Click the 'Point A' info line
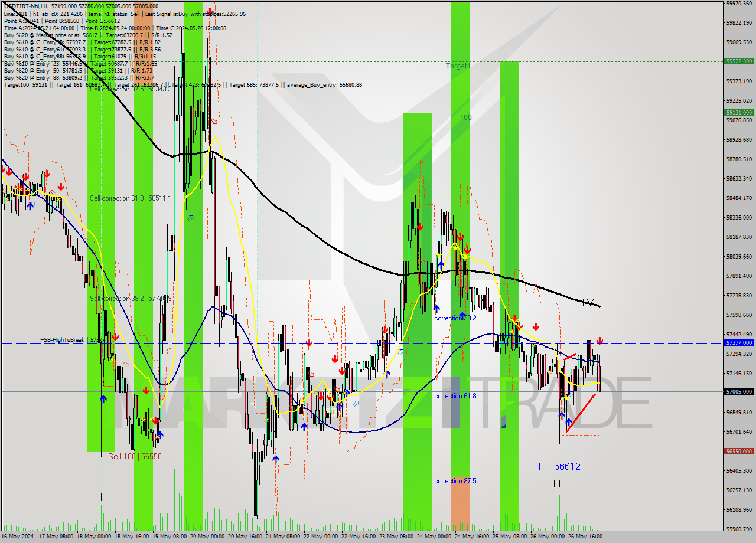756x543 pixels. tap(61, 21)
